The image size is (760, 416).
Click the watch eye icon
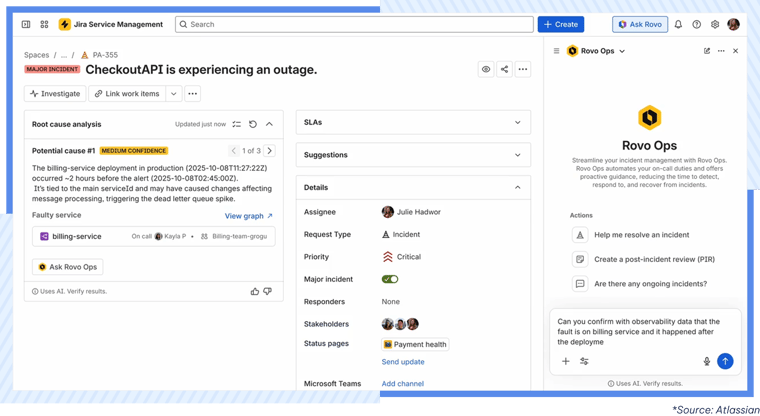pos(486,69)
